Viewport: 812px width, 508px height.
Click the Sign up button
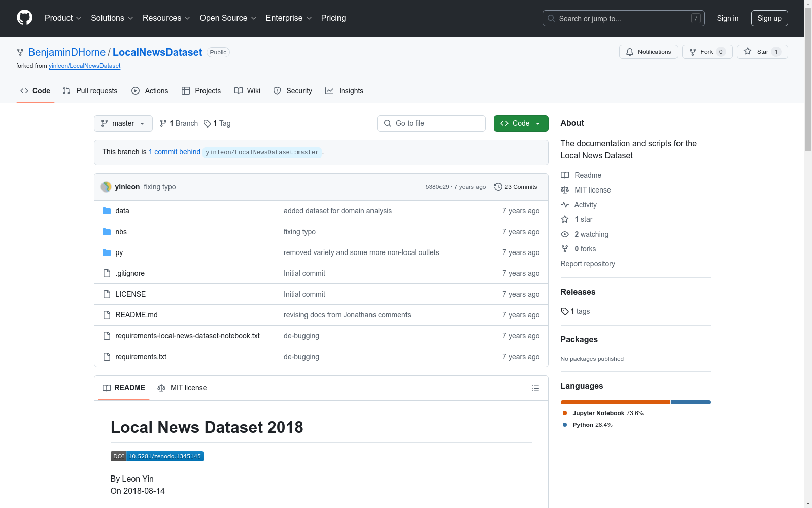pos(769,18)
